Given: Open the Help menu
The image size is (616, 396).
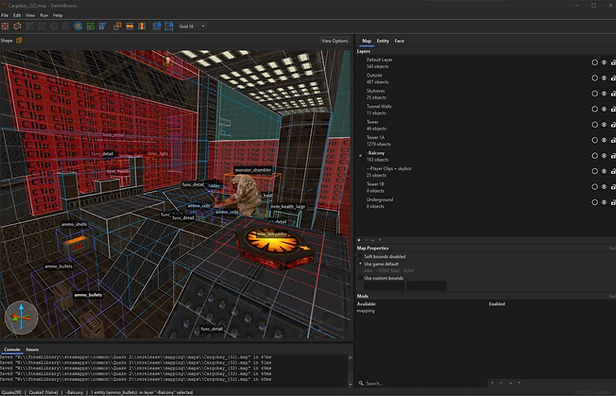Looking at the screenshot, I should click(x=58, y=15).
